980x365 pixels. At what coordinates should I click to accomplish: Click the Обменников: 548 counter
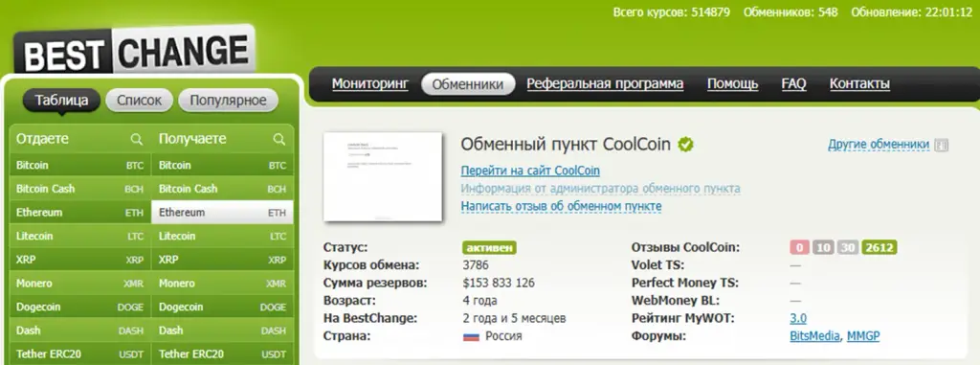(x=791, y=11)
